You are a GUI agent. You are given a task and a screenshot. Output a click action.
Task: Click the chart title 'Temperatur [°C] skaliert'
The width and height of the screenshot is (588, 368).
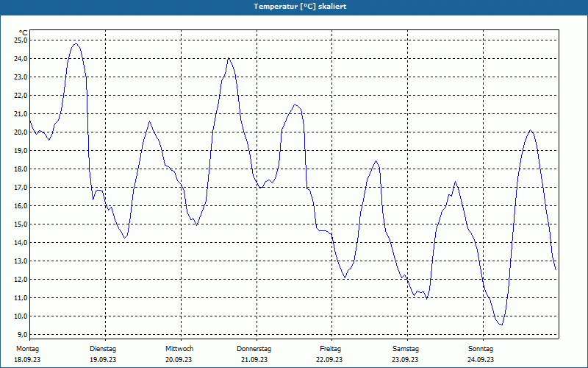point(300,7)
